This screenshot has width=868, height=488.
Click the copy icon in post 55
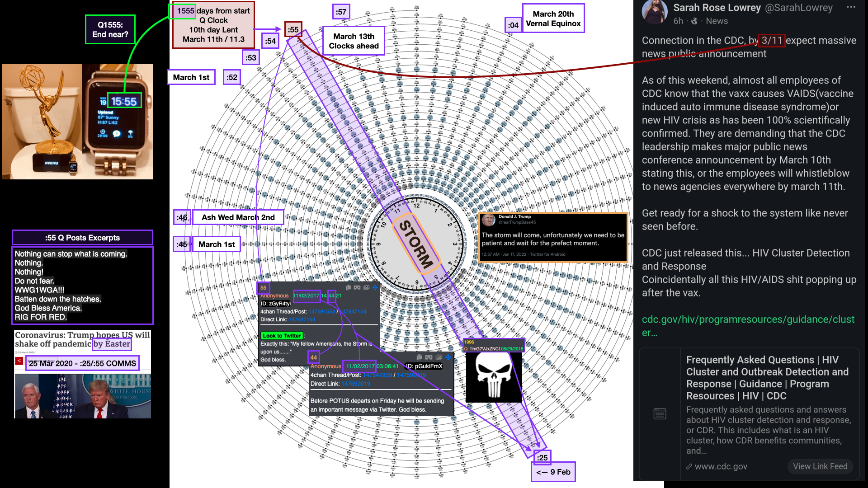(x=349, y=287)
